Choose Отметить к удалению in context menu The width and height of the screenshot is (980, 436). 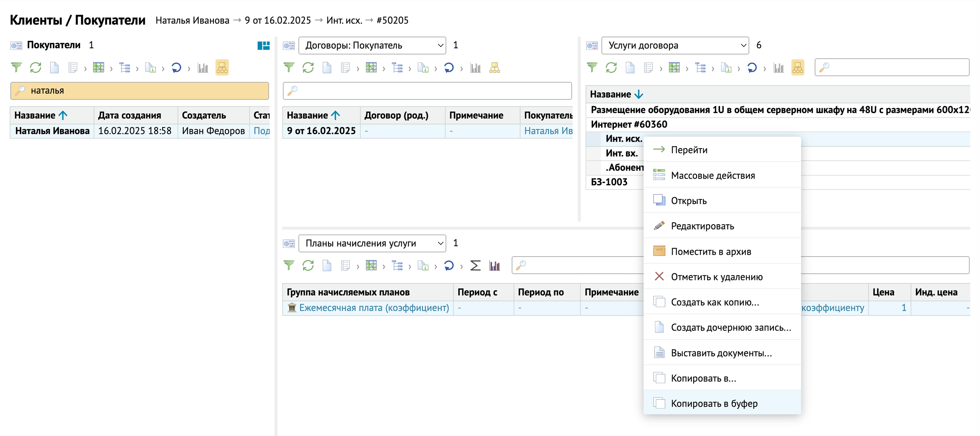coord(722,276)
